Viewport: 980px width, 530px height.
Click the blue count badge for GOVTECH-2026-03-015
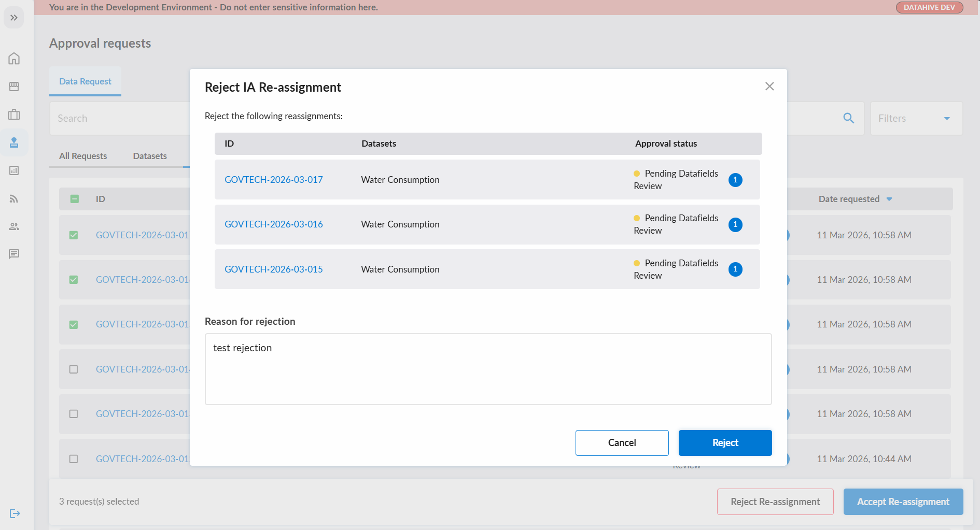(735, 269)
